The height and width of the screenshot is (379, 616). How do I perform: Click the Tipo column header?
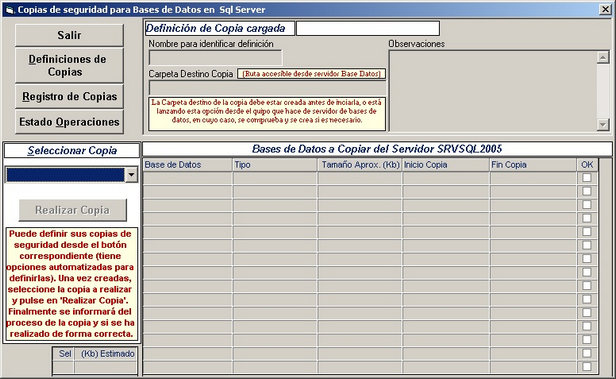275,165
